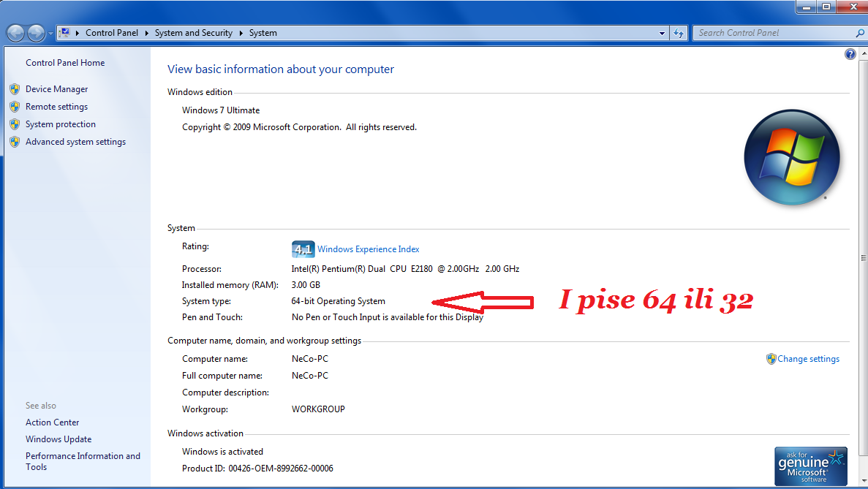The width and height of the screenshot is (868, 489).
Task: Click the shield icon beside System protection
Action: click(x=15, y=124)
